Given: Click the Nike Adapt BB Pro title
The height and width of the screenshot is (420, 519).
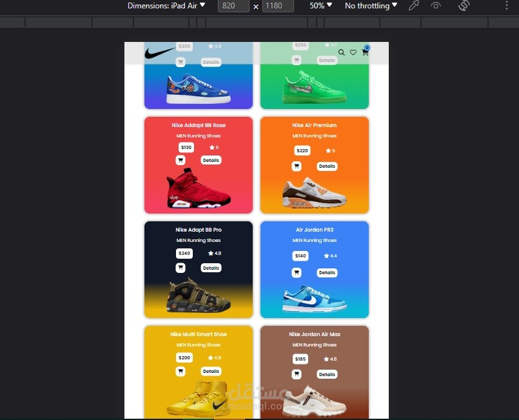Looking at the screenshot, I should [x=199, y=230].
